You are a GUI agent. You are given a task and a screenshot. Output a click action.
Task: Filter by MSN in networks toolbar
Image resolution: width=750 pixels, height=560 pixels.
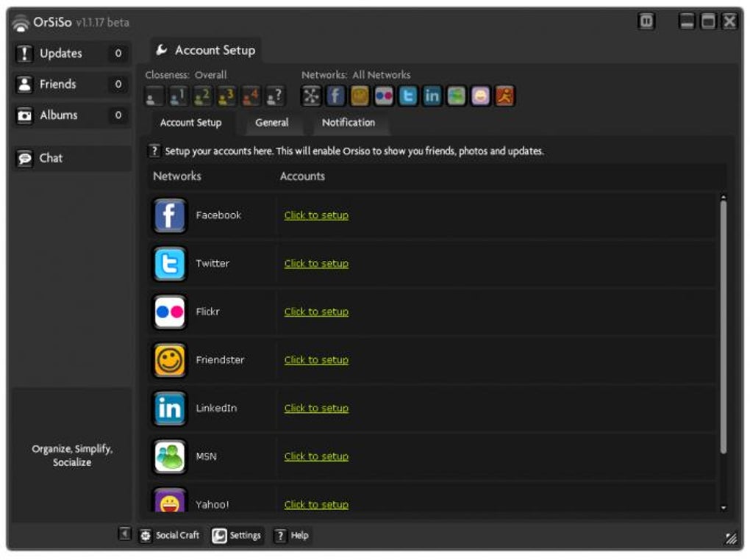[x=457, y=96]
